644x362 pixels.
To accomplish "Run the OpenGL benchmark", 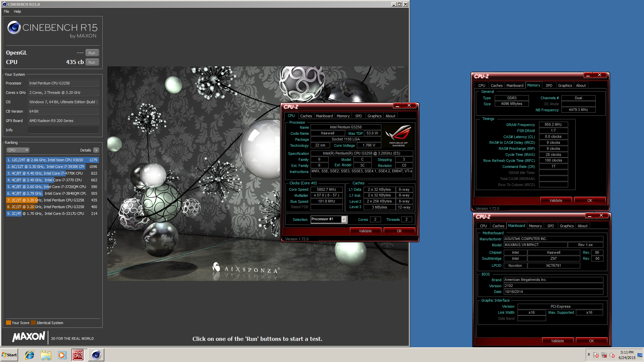I will pyautogui.click(x=92, y=53).
